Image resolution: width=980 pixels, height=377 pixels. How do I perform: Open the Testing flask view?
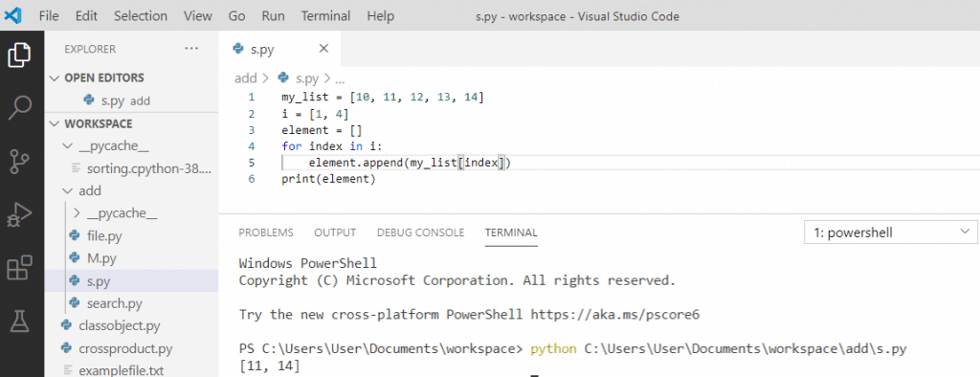click(x=20, y=322)
